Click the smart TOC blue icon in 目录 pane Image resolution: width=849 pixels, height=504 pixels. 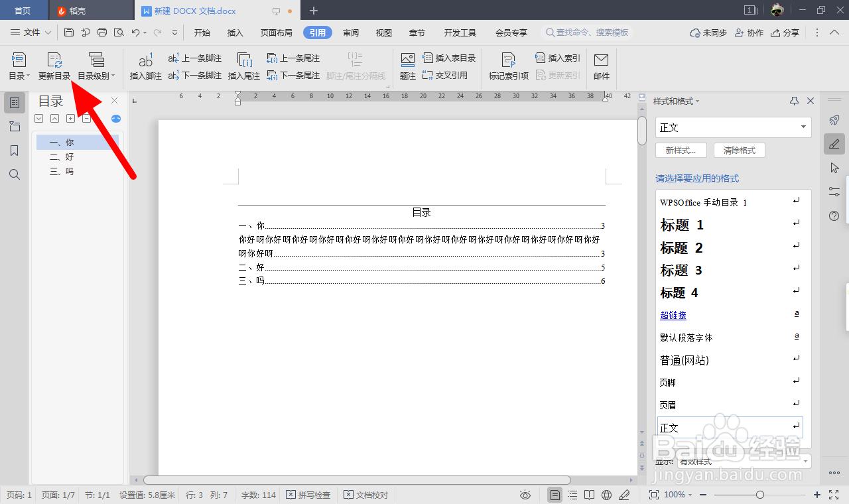[x=116, y=119]
